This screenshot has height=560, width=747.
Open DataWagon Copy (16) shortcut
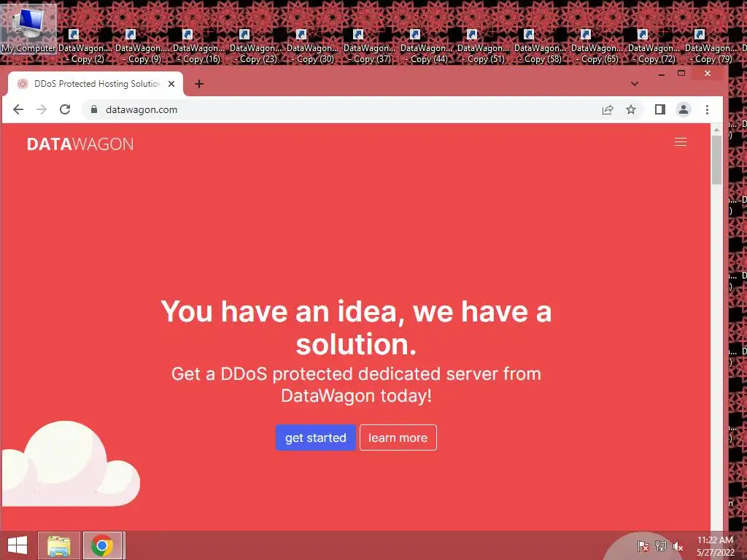pos(199,47)
